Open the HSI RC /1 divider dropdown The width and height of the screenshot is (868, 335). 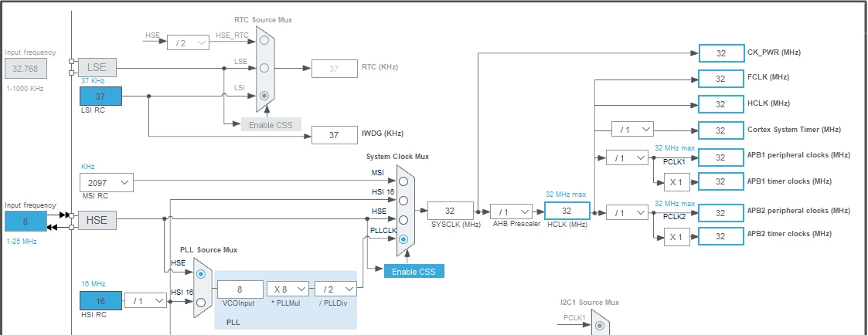coord(145,301)
